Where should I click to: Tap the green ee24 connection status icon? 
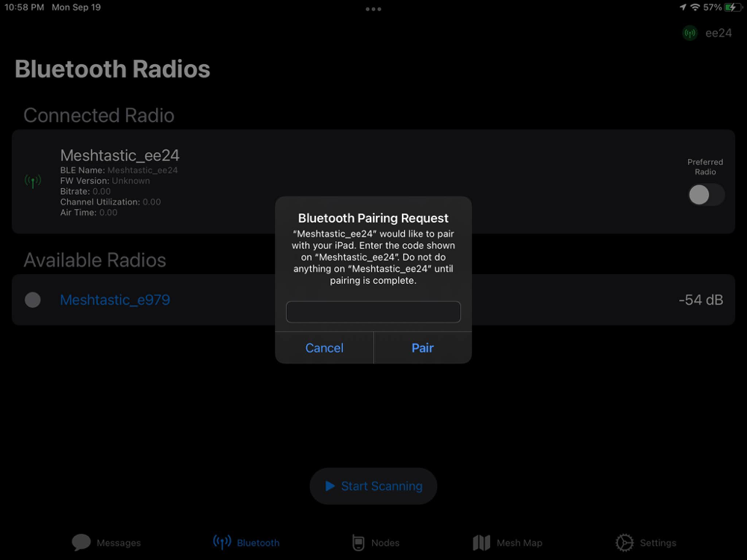pos(689,33)
